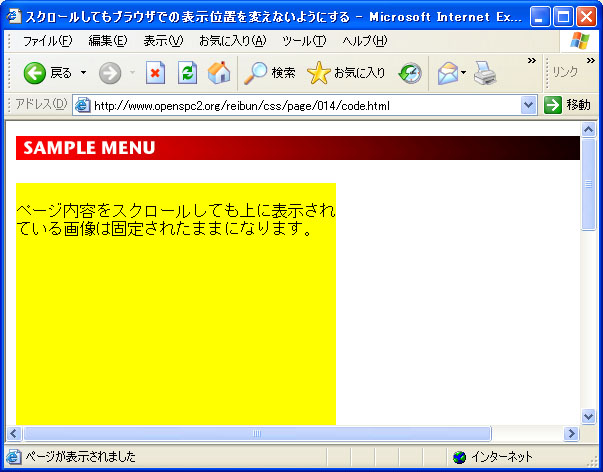Click the address bar URL field
Viewport: 603px width, 472px height.
tap(306, 105)
